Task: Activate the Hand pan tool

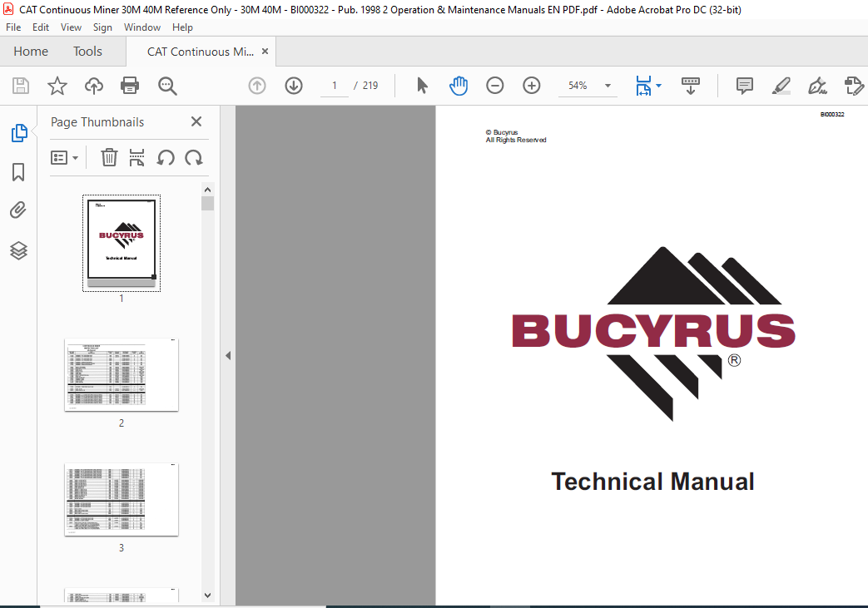Action: tap(459, 86)
